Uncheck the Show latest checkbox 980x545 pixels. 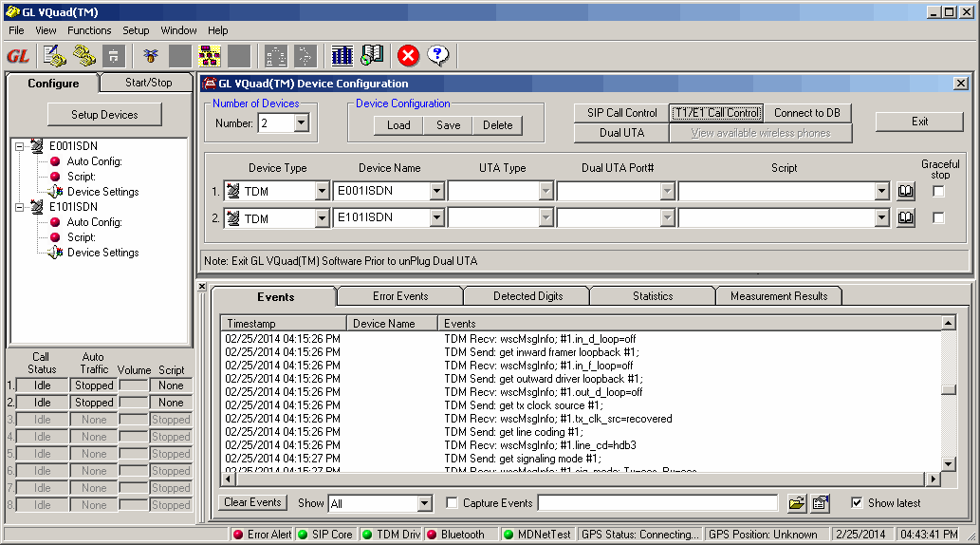tap(857, 502)
